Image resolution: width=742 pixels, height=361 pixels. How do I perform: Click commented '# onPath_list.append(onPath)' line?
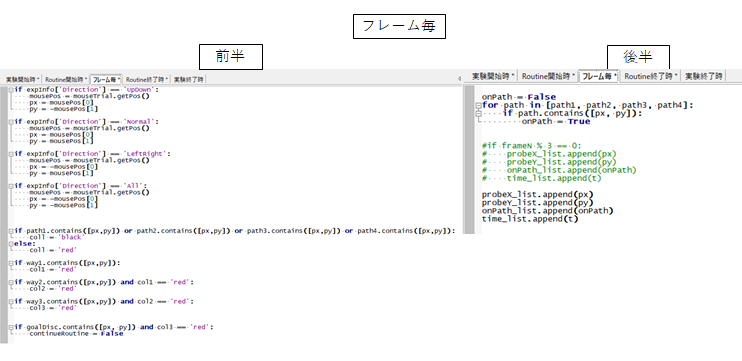(x=559, y=170)
